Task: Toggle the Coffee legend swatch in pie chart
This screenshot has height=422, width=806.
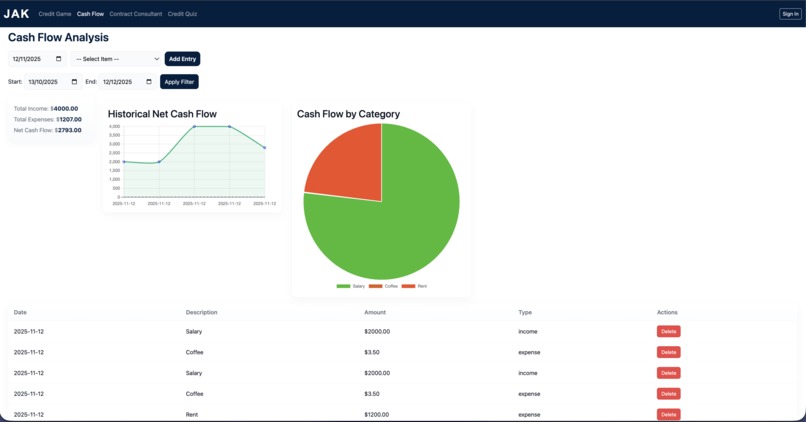Action: [376, 286]
